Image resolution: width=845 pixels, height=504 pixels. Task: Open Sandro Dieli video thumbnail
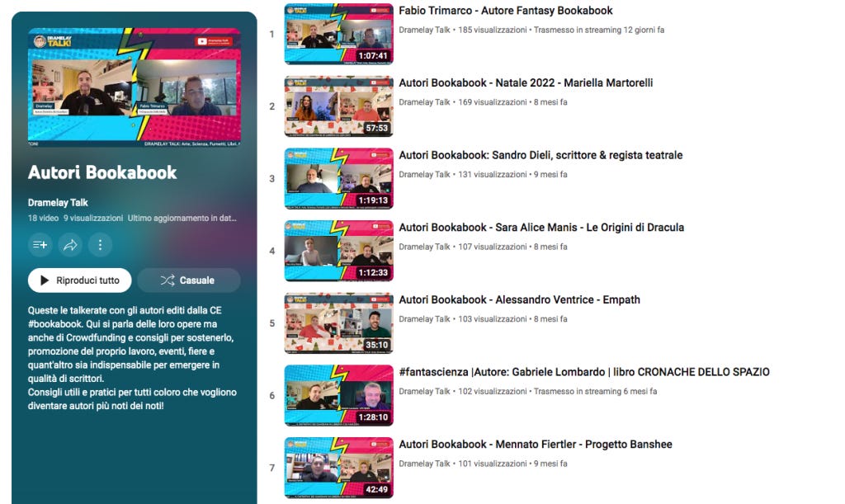tap(339, 178)
